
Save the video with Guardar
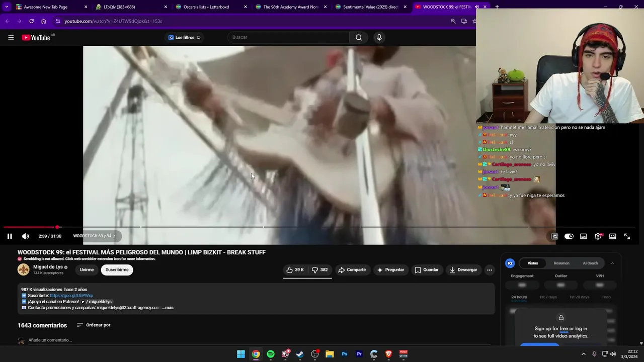(x=427, y=270)
